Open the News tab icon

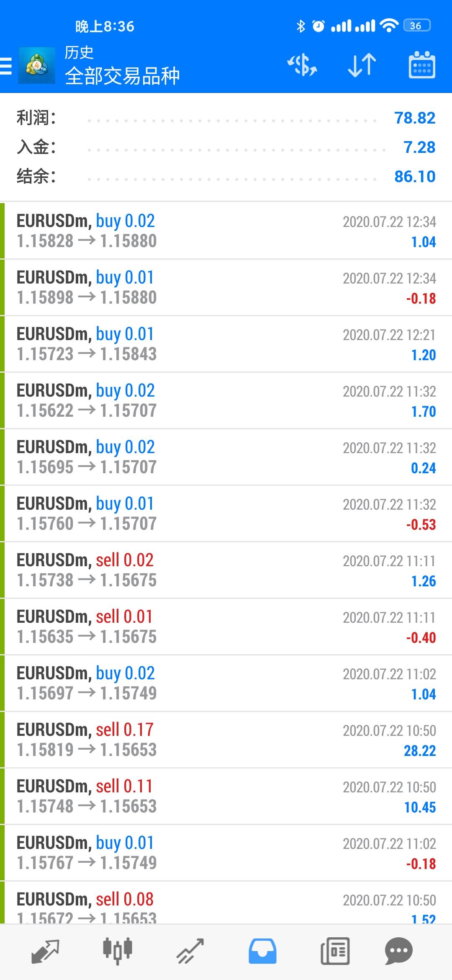335,951
